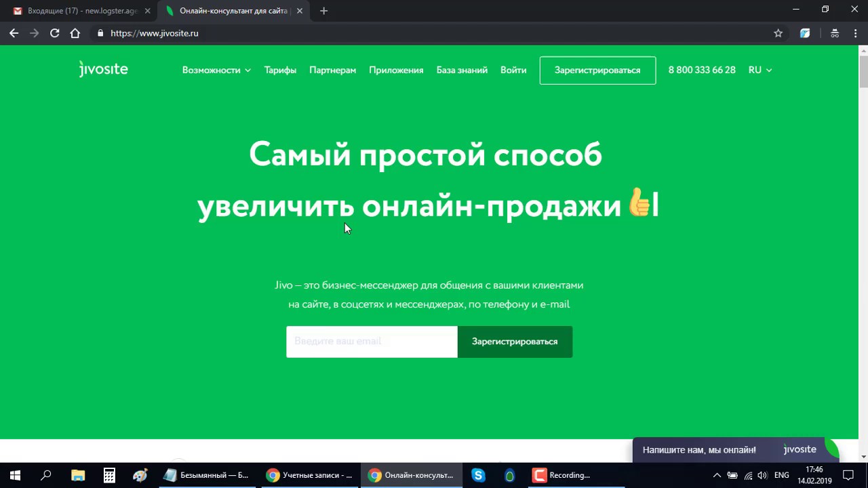868x488 pixels.
Task: Open the Тарифы page
Action: (280, 70)
